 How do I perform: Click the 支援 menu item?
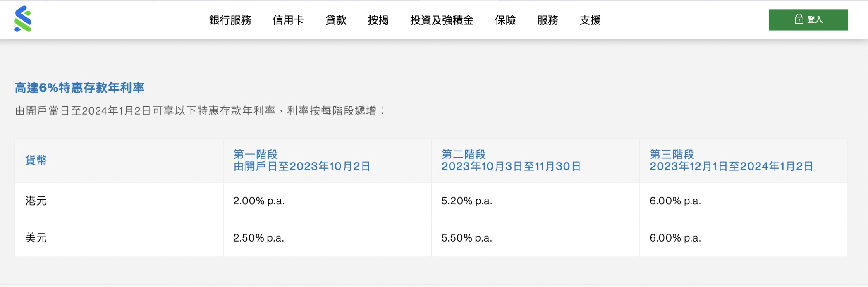[590, 20]
